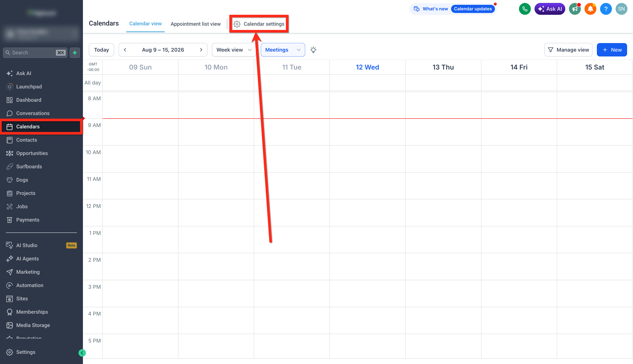Go to next week arrow
This screenshot has width=633, height=364.
(201, 50)
